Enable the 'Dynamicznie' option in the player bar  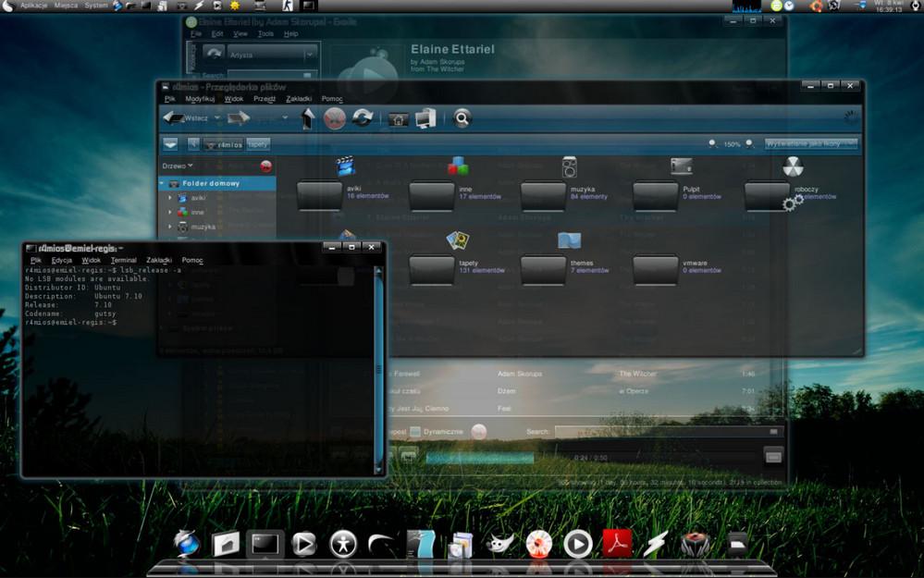[415, 432]
